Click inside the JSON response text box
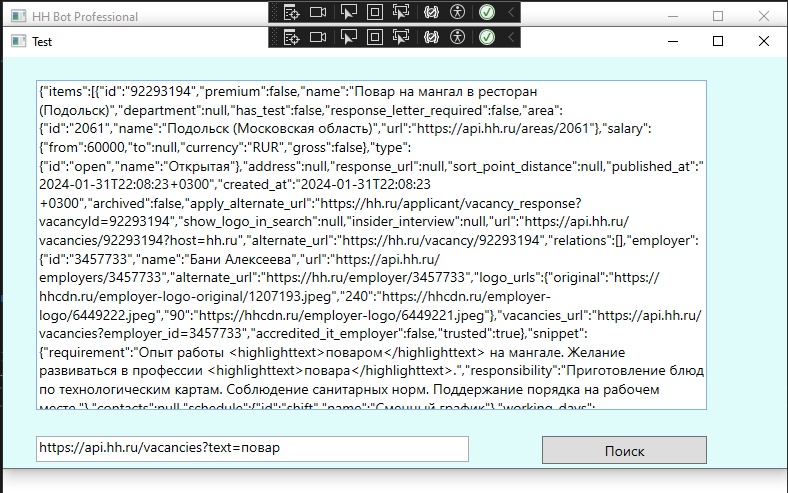Screen dimensions: 788x493 371,245
